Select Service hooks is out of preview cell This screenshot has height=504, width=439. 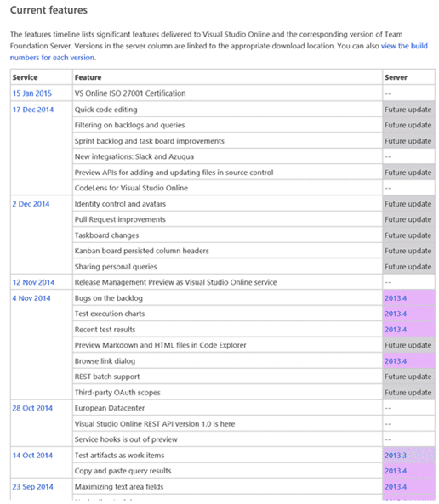[x=227, y=439]
